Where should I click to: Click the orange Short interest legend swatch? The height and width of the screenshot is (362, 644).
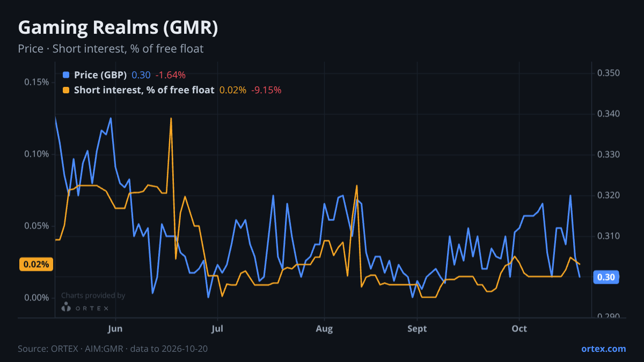point(66,90)
